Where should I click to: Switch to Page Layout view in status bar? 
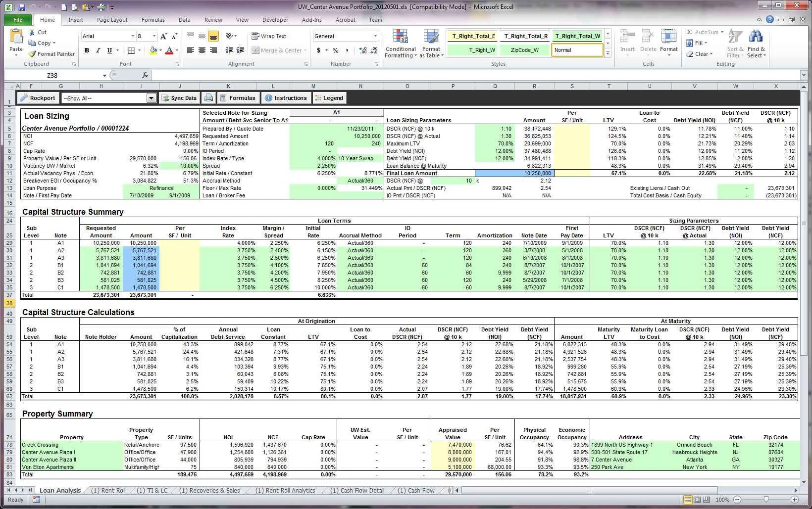pyautogui.click(x=698, y=500)
